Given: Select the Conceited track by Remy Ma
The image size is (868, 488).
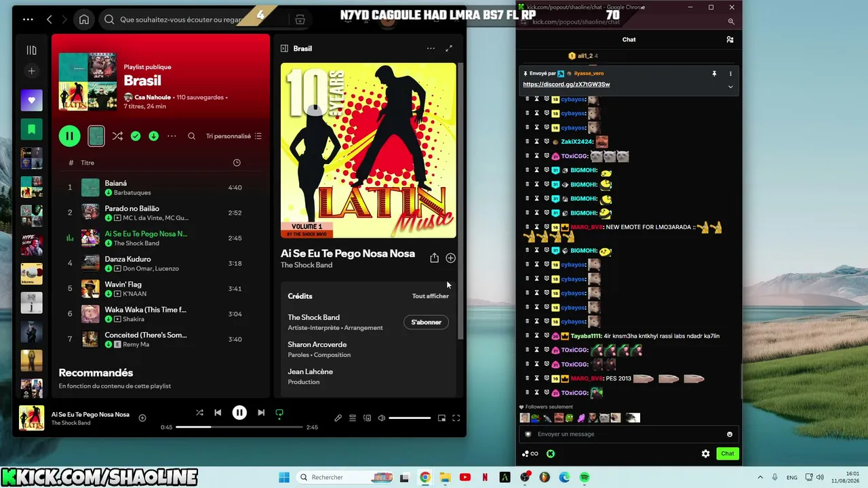Looking at the screenshot, I should tap(161, 339).
